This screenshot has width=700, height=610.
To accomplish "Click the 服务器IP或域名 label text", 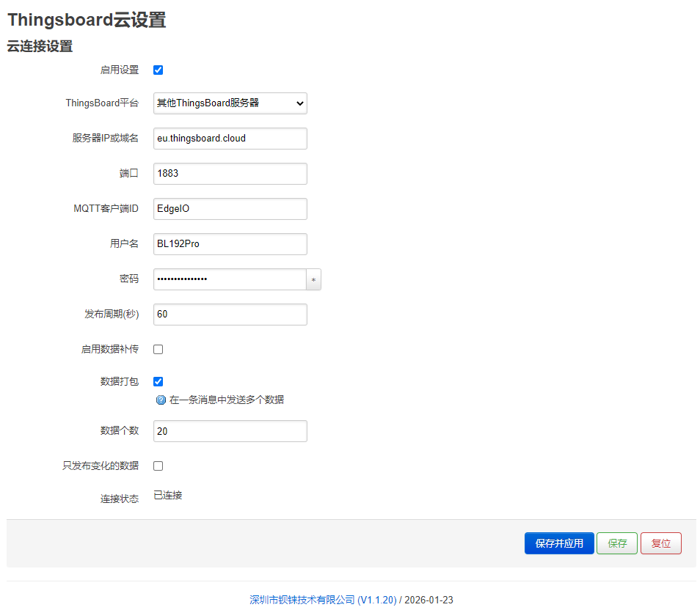I will tap(106, 139).
